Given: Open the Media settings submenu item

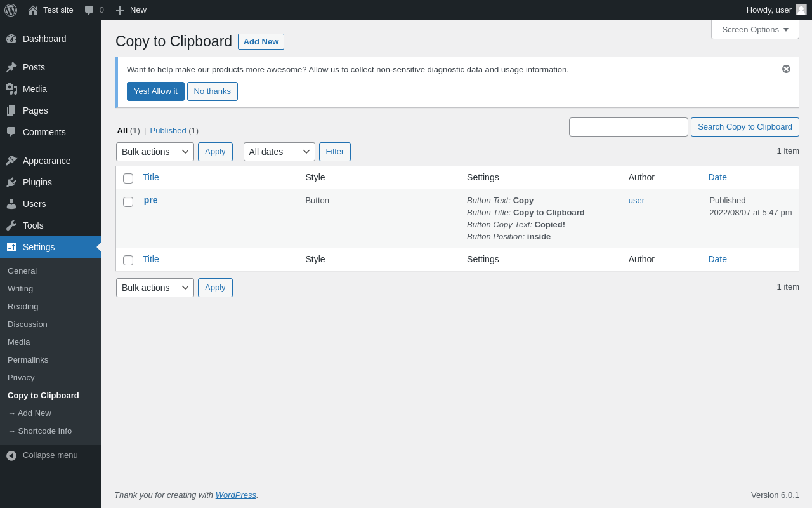Looking at the screenshot, I should coord(19,342).
